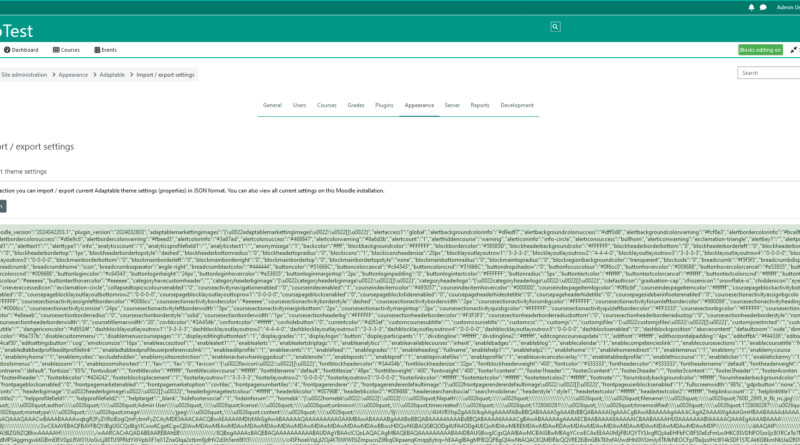800x445 pixels.
Task: Click the description mentioning JSON format
Action: click(192, 190)
